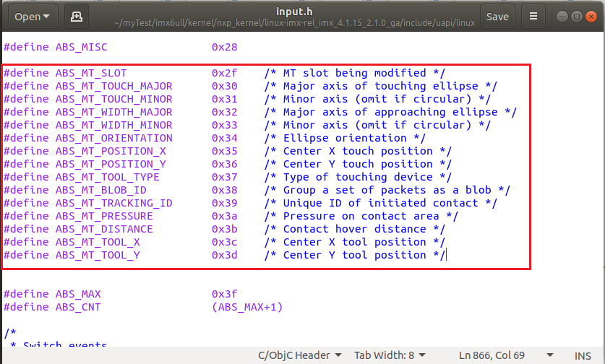Click the INS insert mode indicator
This screenshot has height=364, width=605.
583,356
